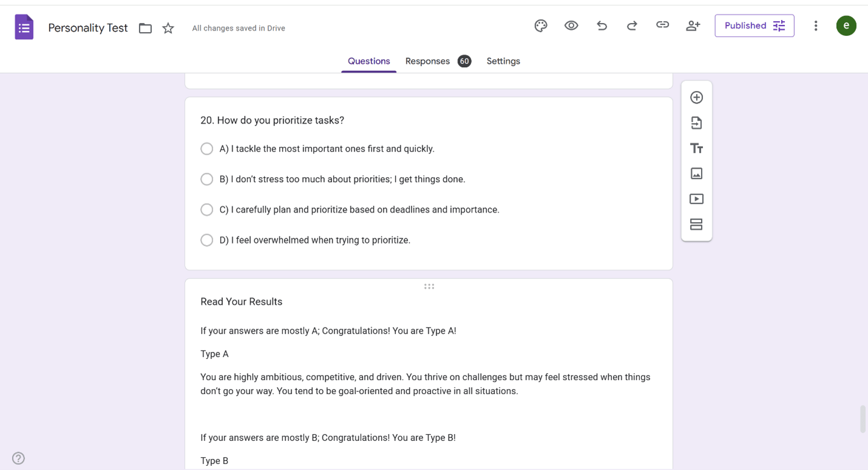Preview the form with eye icon
This screenshot has height=470, width=868.
571,25
